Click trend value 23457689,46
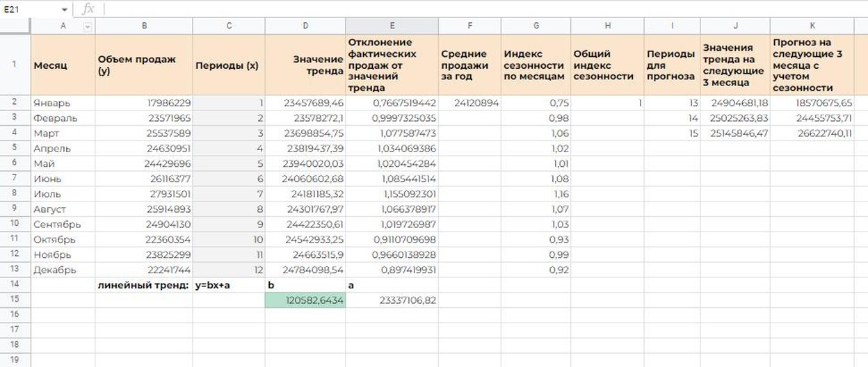 click(x=305, y=103)
